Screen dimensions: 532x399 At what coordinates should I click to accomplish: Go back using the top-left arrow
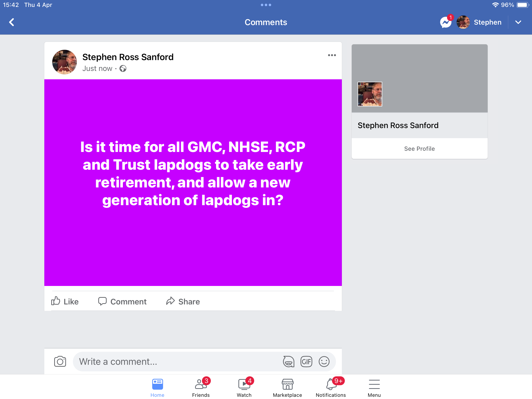pos(12,22)
